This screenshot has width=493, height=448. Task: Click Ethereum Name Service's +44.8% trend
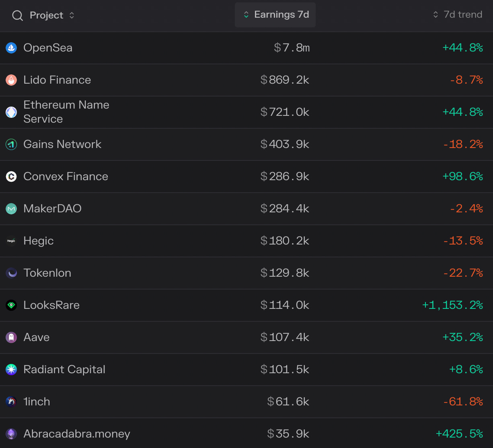[462, 112]
